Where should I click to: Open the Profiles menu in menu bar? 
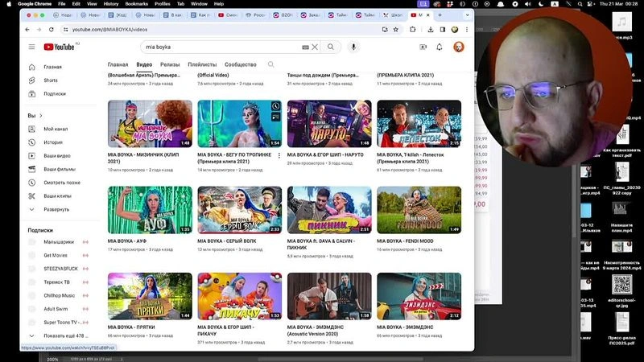click(x=163, y=4)
